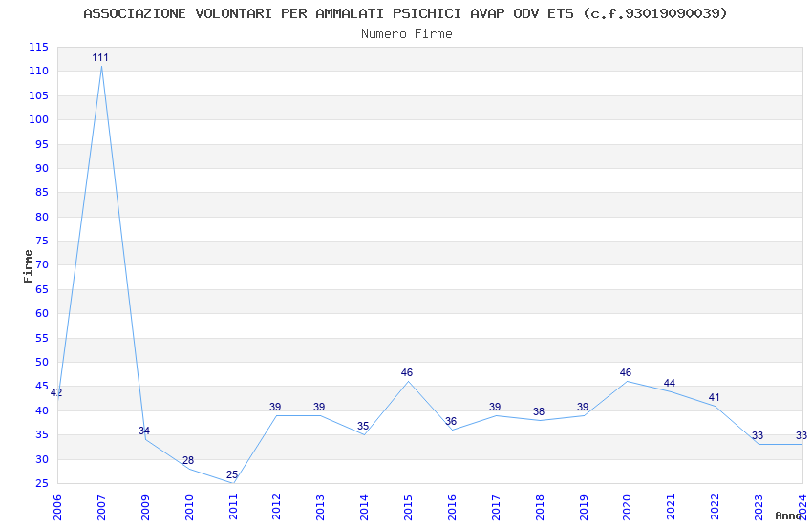Select the 35 data label for 2014
Image resolution: width=812 pixels, height=525 pixels.
click(x=363, y=426)
